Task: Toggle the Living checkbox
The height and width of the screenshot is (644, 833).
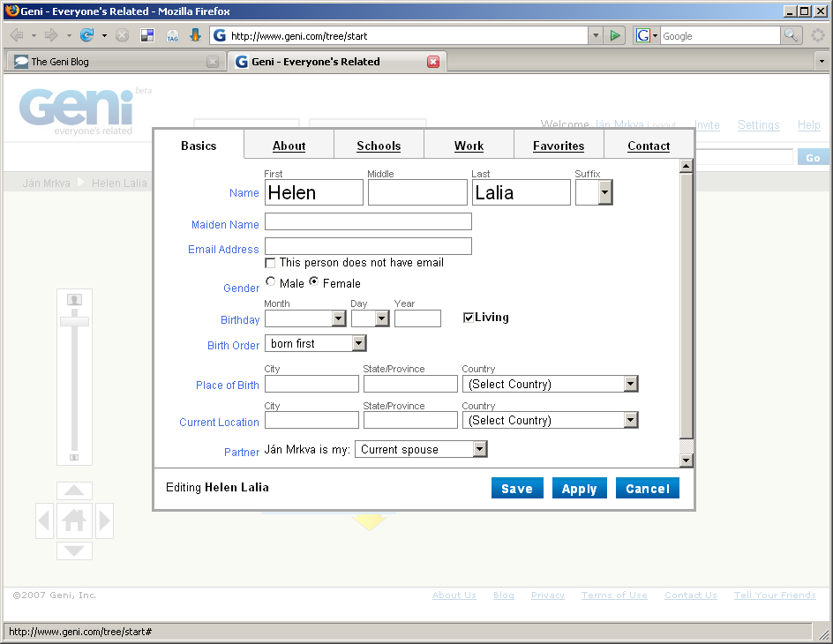Action: [468, 318]
